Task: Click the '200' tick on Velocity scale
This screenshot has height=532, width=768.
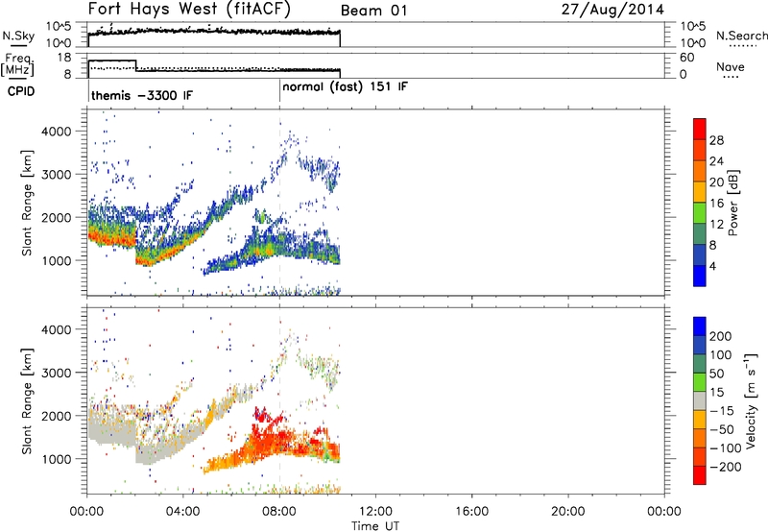Action: pos(721,336)
